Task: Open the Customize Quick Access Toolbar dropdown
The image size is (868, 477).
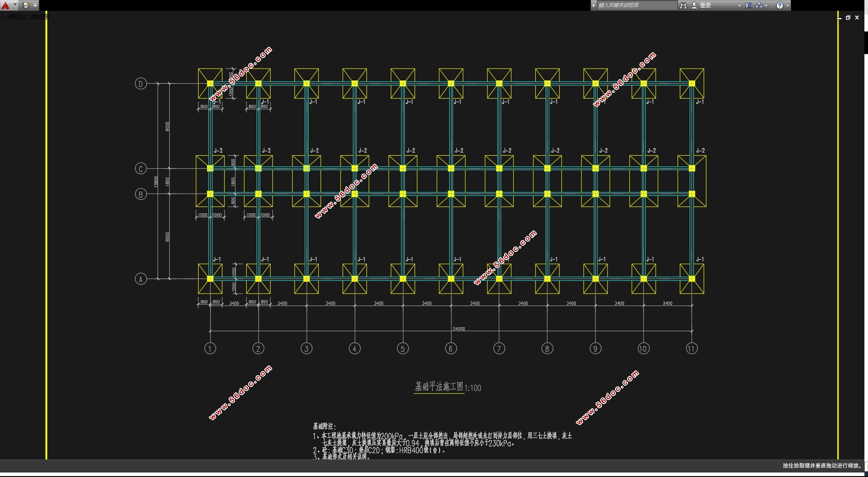Action: (x=35, y=5)
